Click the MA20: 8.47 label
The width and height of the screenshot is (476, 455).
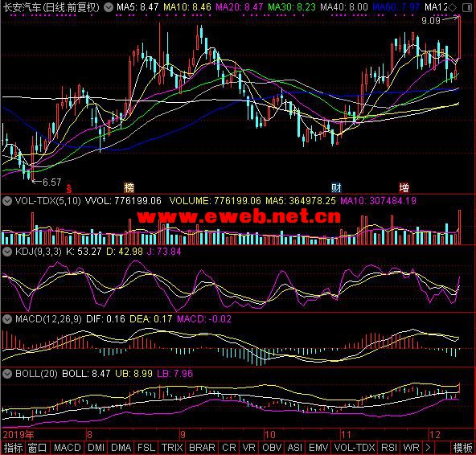(240, 6)
